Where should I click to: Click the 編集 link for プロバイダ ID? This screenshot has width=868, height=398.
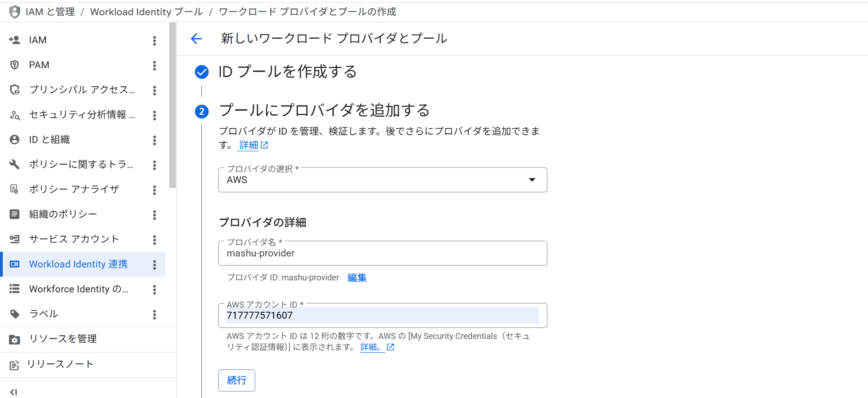click(x=357, y=278)
